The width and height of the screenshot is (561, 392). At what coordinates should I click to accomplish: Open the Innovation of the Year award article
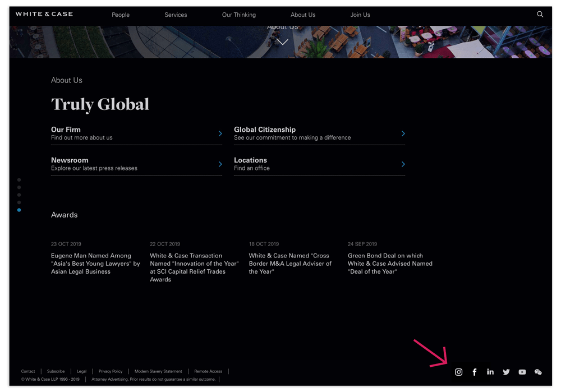pos(194,268)
